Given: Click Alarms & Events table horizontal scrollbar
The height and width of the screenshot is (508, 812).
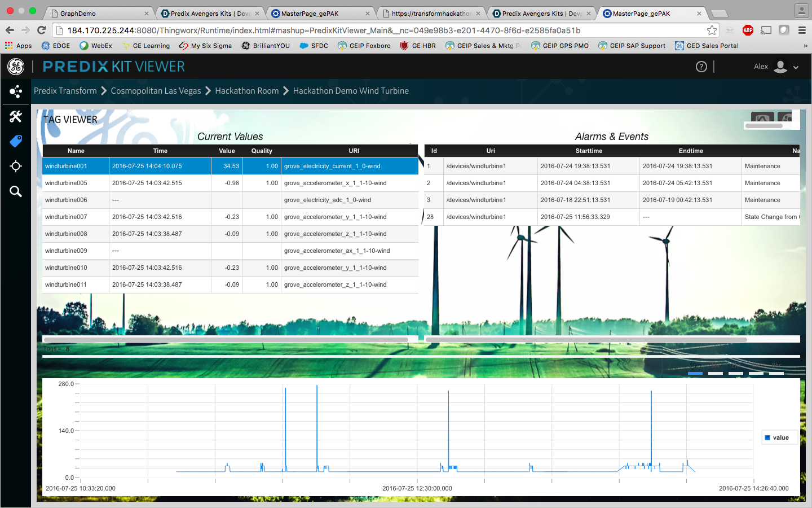Looking at the screenshot, I should click(586, 339).
